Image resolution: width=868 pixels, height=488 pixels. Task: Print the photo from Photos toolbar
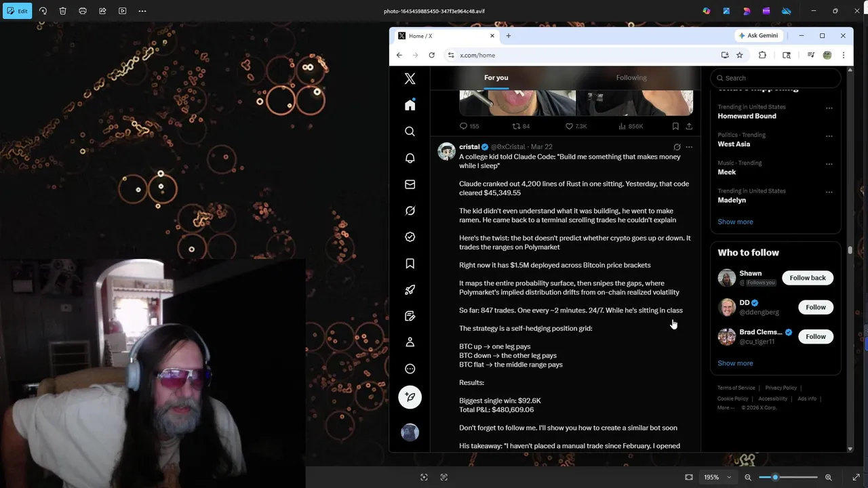click(x=83, y=11)
